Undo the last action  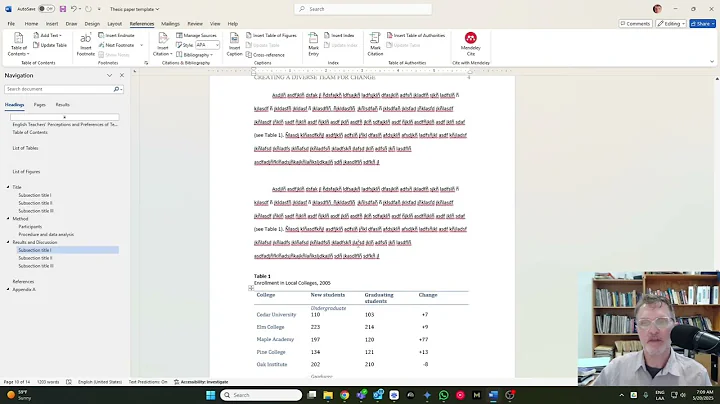tap(73, 9)
